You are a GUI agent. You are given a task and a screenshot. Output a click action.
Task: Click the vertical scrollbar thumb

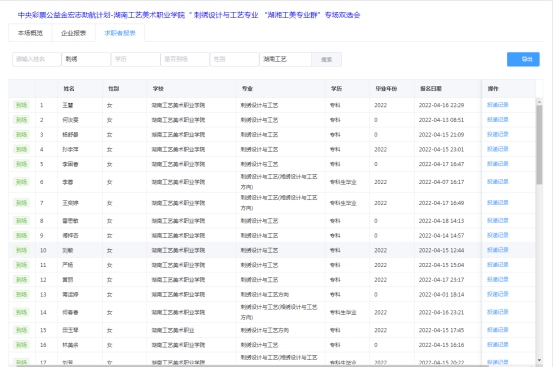tap(539, 145)
